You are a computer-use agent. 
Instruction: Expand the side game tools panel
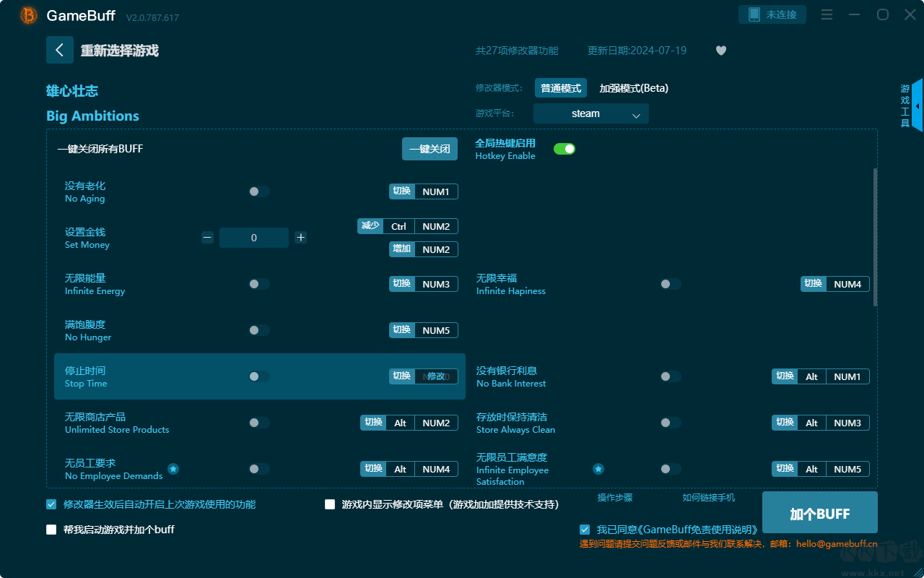917,106
